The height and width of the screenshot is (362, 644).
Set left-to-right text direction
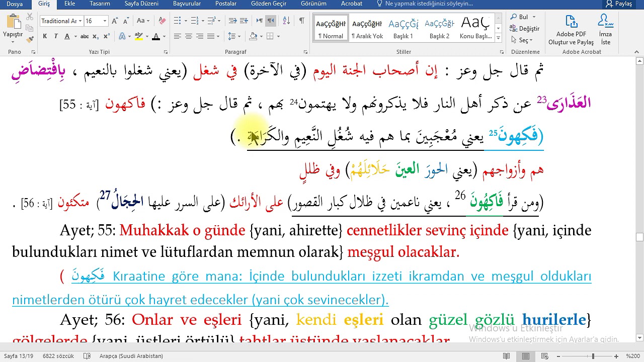point(260,21)
